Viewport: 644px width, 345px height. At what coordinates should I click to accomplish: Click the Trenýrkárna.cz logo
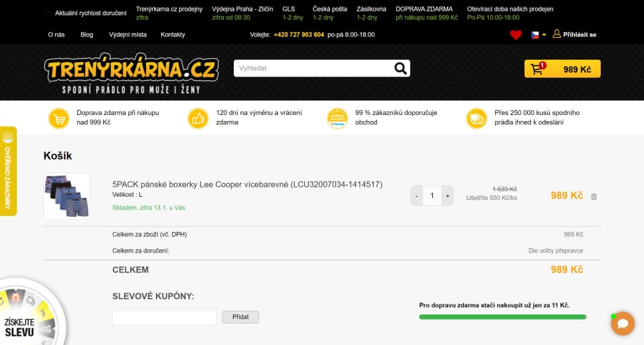point(131,73)
